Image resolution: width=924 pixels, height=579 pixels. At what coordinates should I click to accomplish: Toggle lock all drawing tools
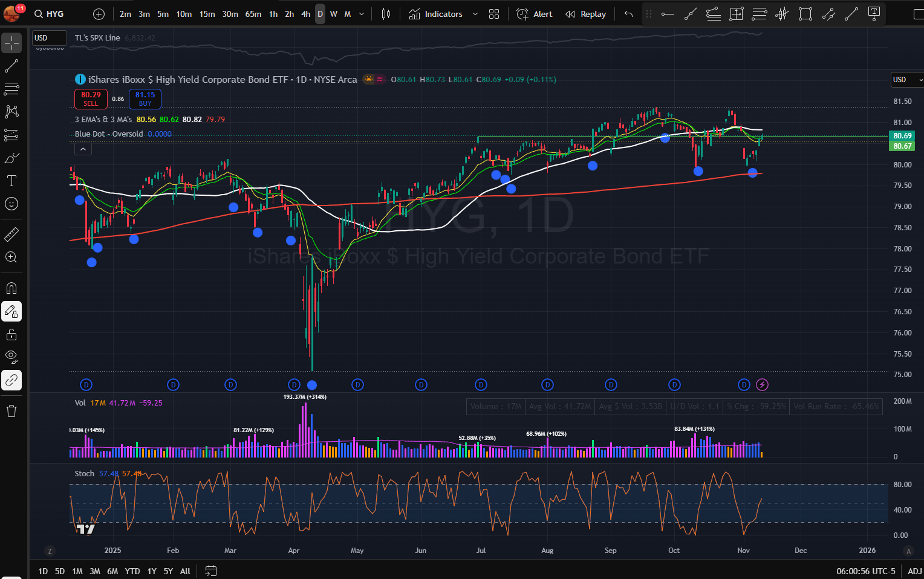click(x=11, y=334)
